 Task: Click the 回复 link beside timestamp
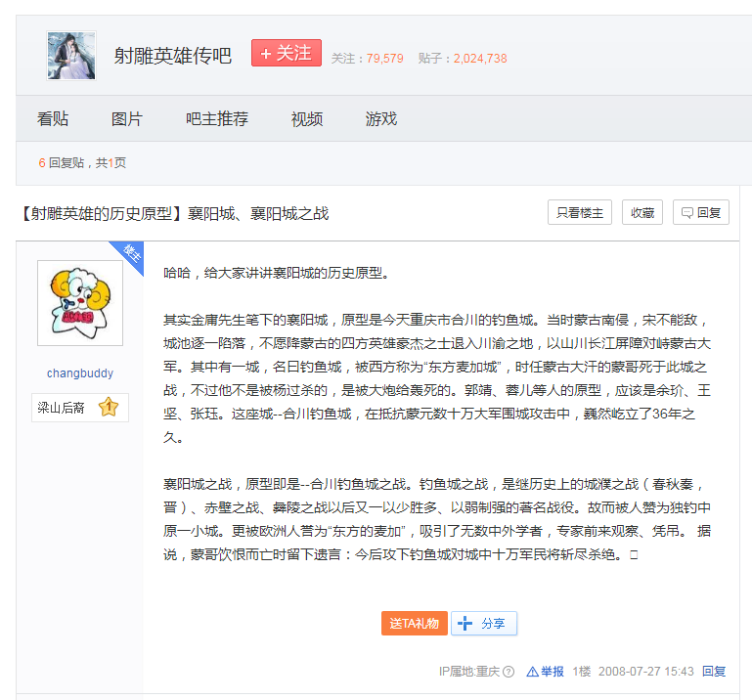click(714, 672)
